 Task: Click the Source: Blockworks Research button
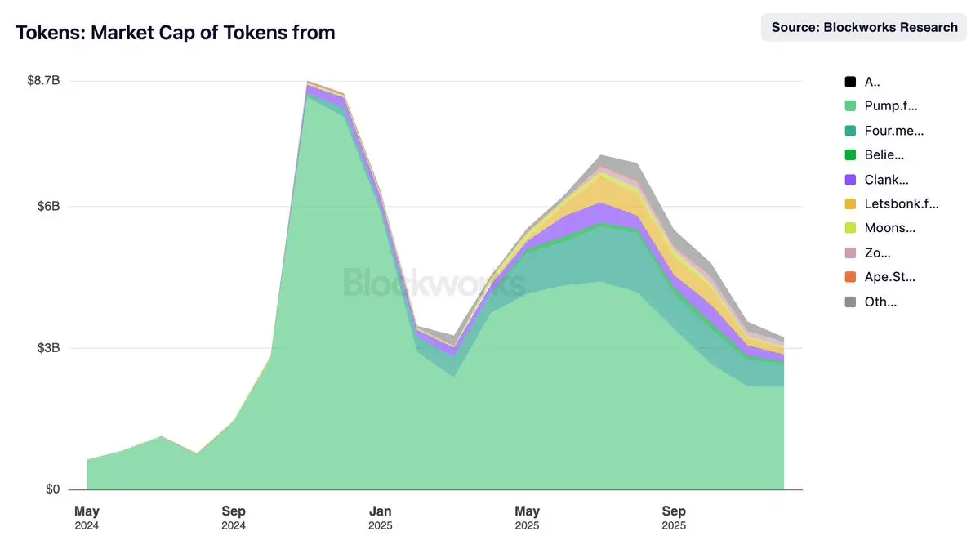[x=865, y=27]
